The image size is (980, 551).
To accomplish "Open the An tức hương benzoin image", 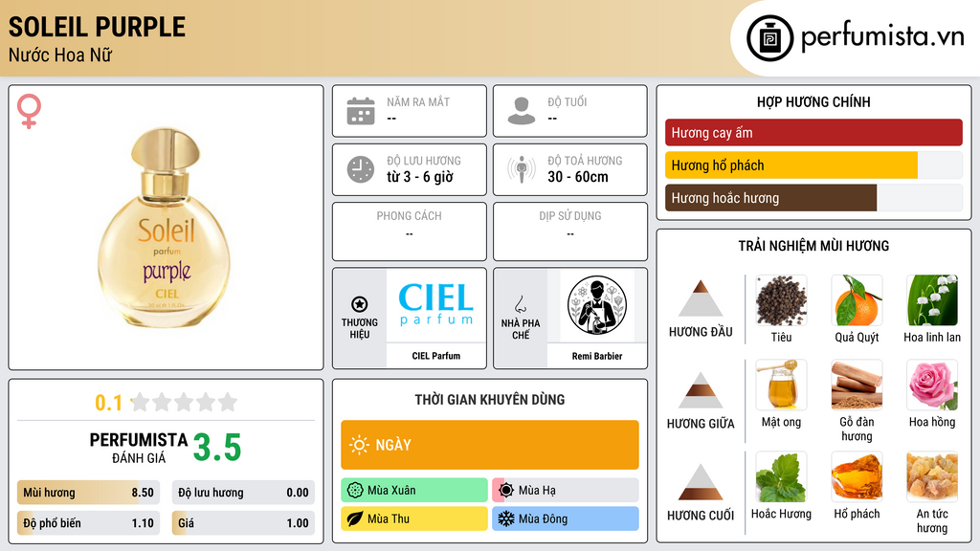I will [x=932, y=477].
